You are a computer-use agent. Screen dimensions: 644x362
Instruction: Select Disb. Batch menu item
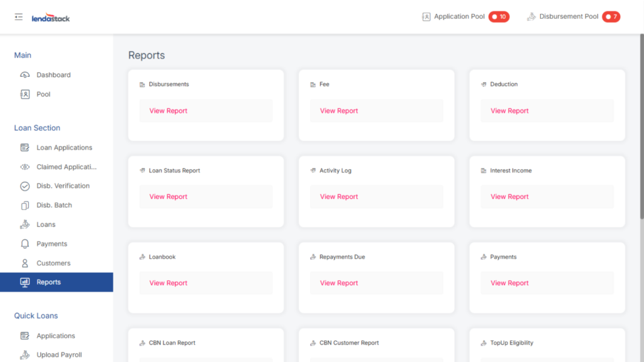coord(54,205)
